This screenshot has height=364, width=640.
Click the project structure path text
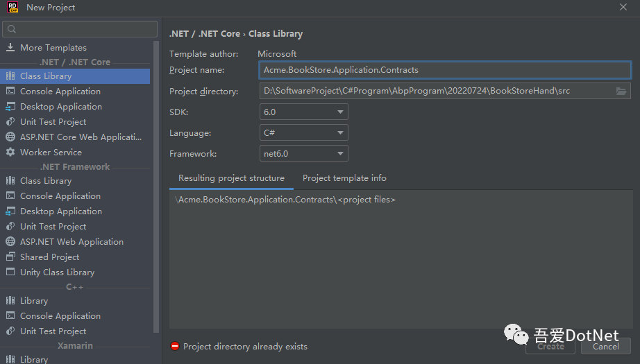(x=285, y=200)
